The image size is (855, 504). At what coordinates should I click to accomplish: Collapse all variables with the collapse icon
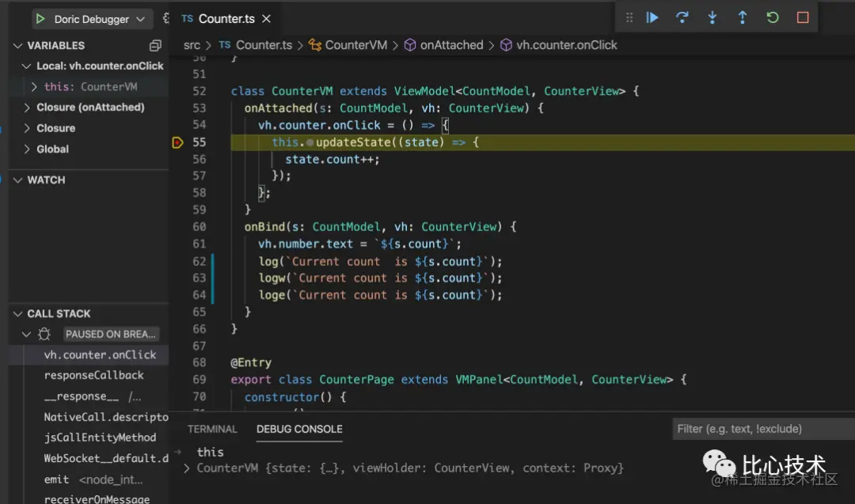(x=155, y=46)
